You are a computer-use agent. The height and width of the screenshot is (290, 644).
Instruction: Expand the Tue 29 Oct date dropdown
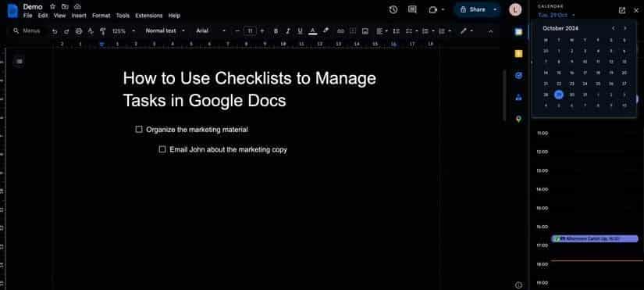[x=557, y=15]
